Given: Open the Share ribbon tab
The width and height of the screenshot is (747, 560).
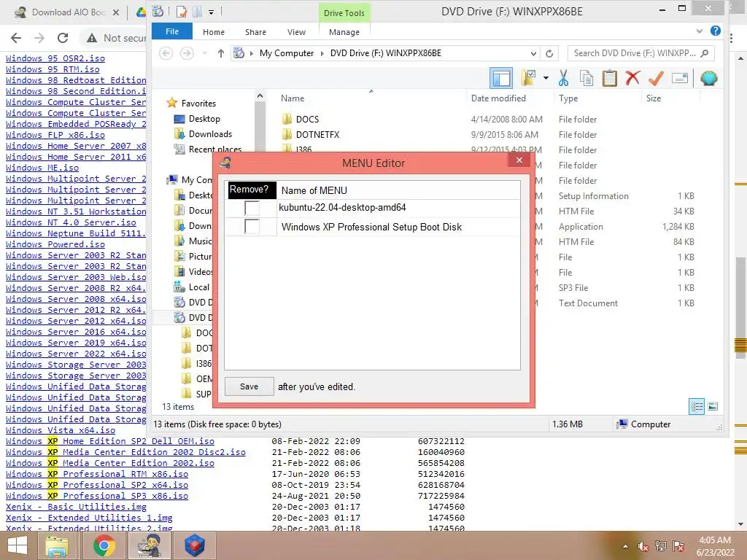Looking at the screenshot, I should coord(255,32).
